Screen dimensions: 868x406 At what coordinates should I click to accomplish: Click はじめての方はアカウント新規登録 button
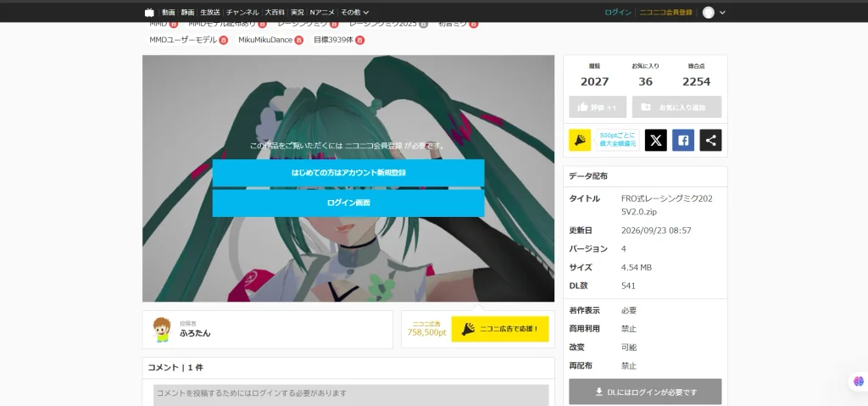pos(348,173)
